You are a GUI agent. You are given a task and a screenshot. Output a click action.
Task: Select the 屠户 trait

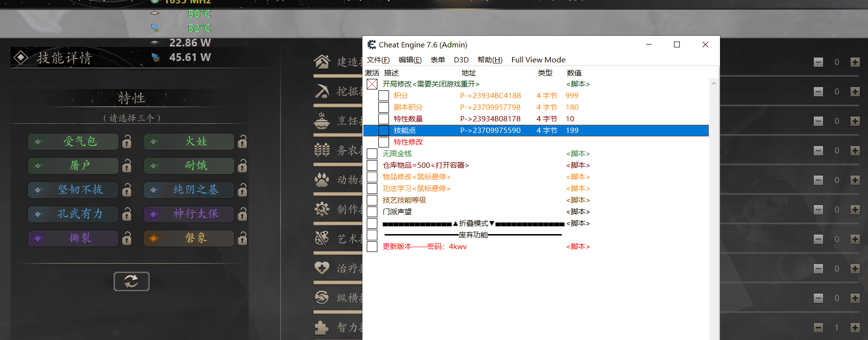(73, 165)
